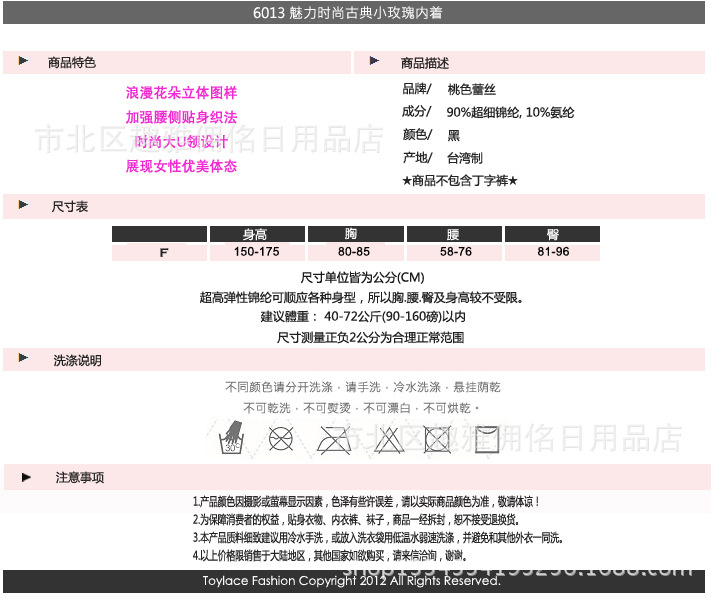
Task: Select the 身高 column header
Action: pyautogui.click(x=256, y=235)
